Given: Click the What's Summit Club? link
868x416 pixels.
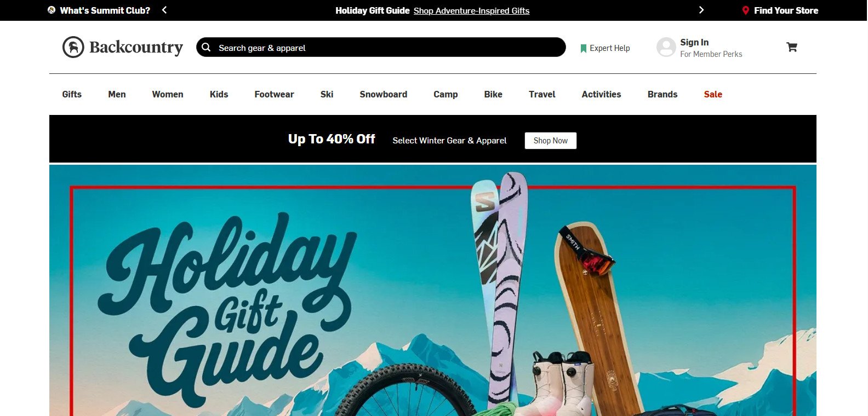Looking at the screenshot, I should coord(105,10).
